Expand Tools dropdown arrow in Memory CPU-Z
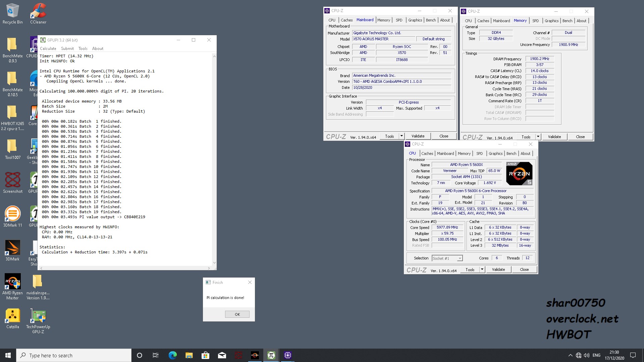644x362 pixels. [x=538, y=137]
